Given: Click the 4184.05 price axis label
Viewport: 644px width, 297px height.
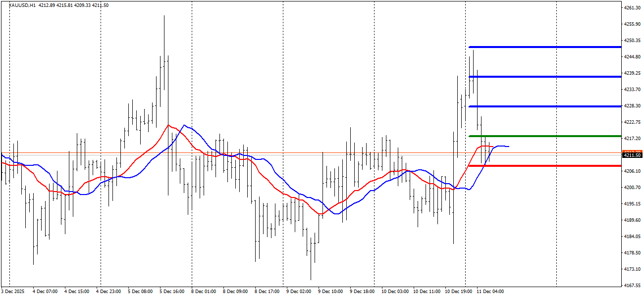Looking at the screenshot, I should 632,237.
